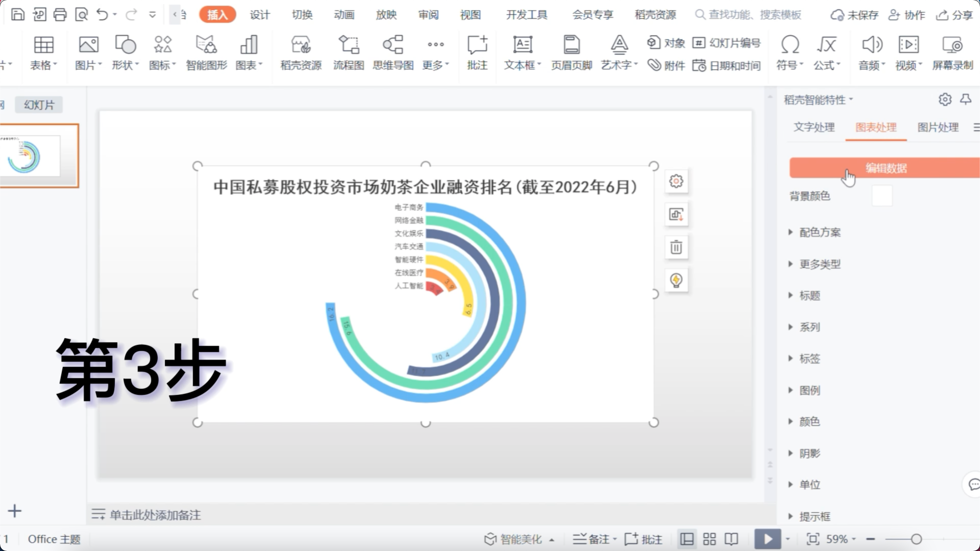This screenshot has width=980, height=551.
Task: Open the 图标 icons library
Action: [162, 53]
